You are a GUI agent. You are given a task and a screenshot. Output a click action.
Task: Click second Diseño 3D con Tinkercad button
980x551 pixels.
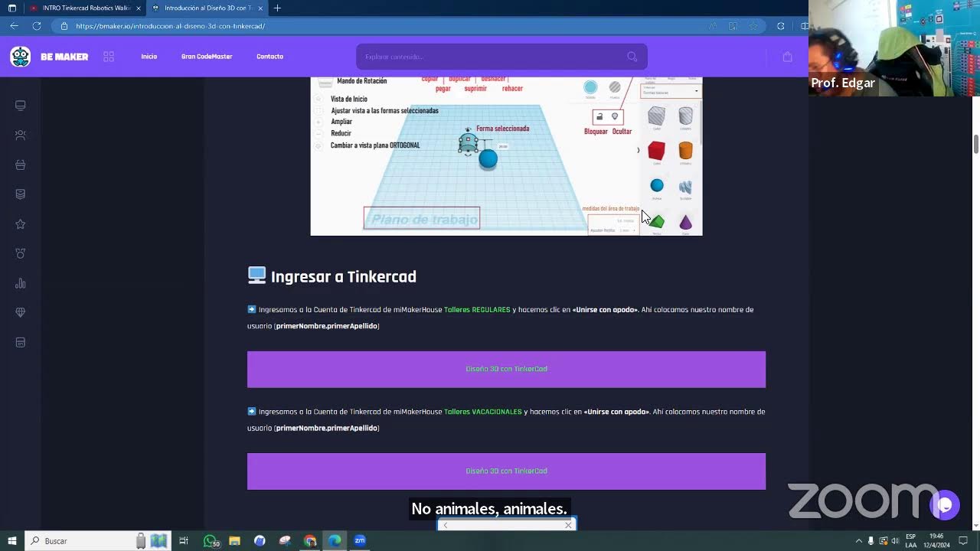[x=506, y=471]
